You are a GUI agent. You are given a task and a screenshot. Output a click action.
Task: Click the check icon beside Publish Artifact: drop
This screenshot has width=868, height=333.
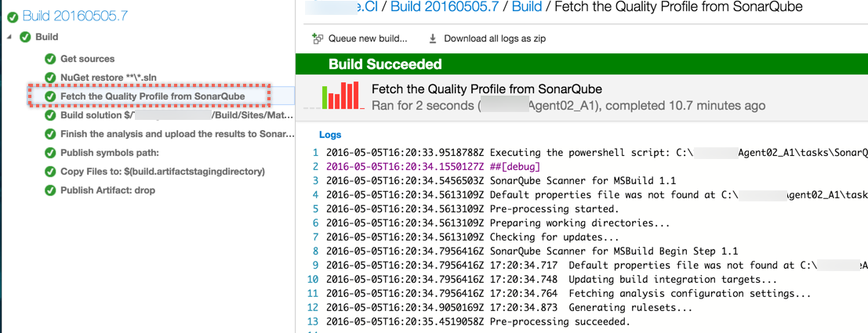coord(50,190)
